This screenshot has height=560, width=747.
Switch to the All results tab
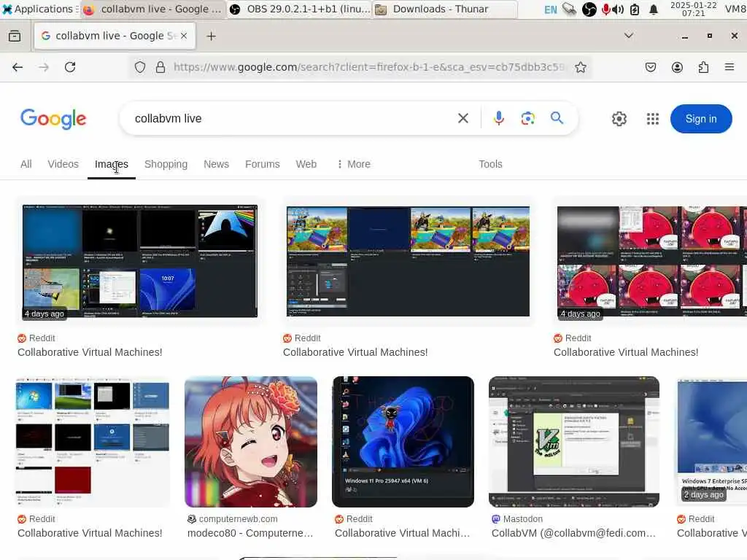[x=26, y=164]
